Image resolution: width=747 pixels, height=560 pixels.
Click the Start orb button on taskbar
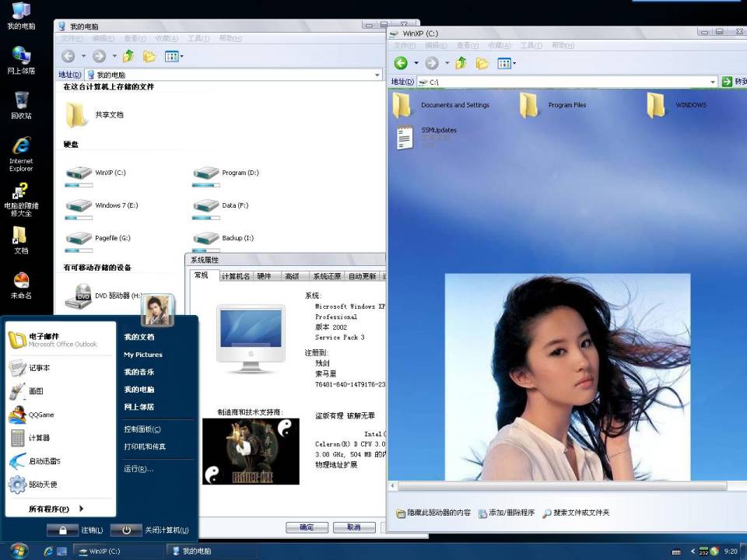pos(18,551)
